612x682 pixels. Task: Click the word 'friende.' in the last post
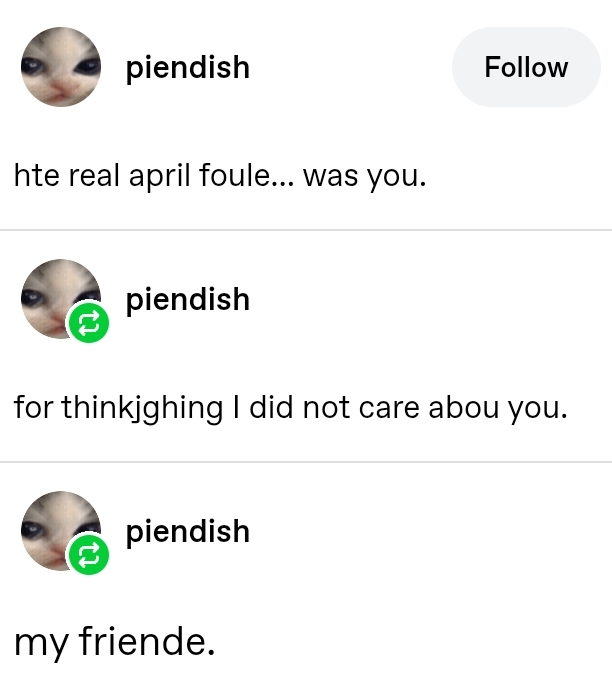point(145,640)
